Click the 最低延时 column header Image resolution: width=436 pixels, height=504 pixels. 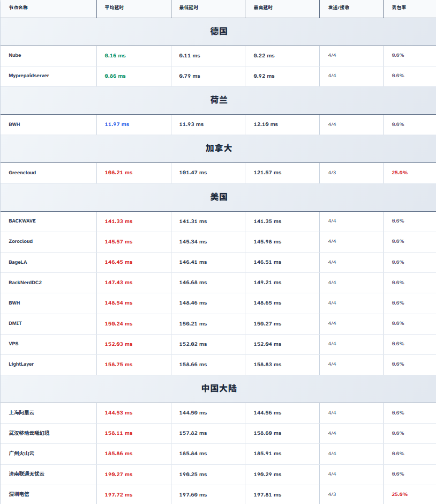click(189, 8)
